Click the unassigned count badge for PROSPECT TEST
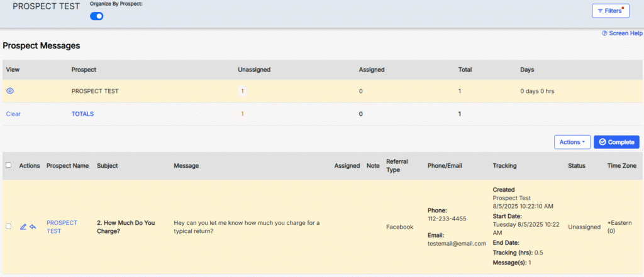The image size is (644, 277). point(242,91)
